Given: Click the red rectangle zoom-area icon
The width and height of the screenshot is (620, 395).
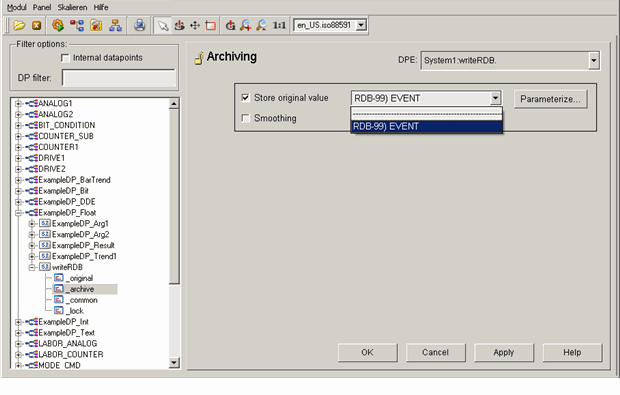Looking at the screenshot, I should click(210, 25).
